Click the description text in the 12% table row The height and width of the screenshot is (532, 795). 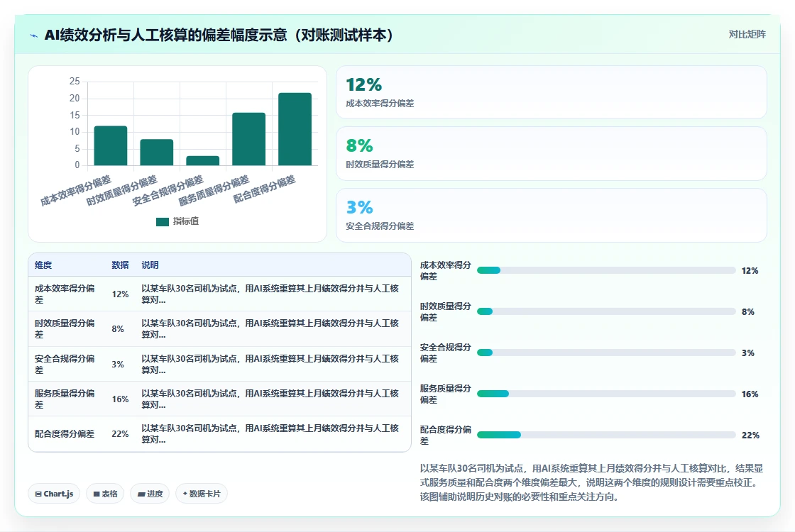(270, 294)
